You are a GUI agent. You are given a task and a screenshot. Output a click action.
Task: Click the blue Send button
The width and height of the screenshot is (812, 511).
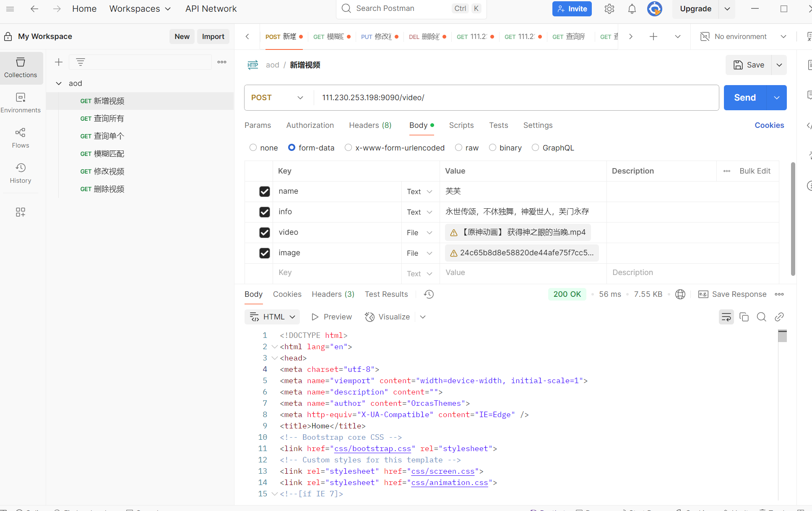coord(744,98)
